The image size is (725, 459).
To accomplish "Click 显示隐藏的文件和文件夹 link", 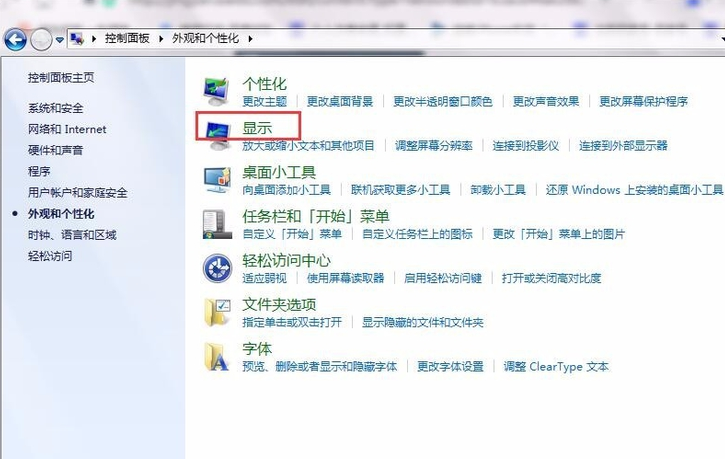I will [422, 323].
